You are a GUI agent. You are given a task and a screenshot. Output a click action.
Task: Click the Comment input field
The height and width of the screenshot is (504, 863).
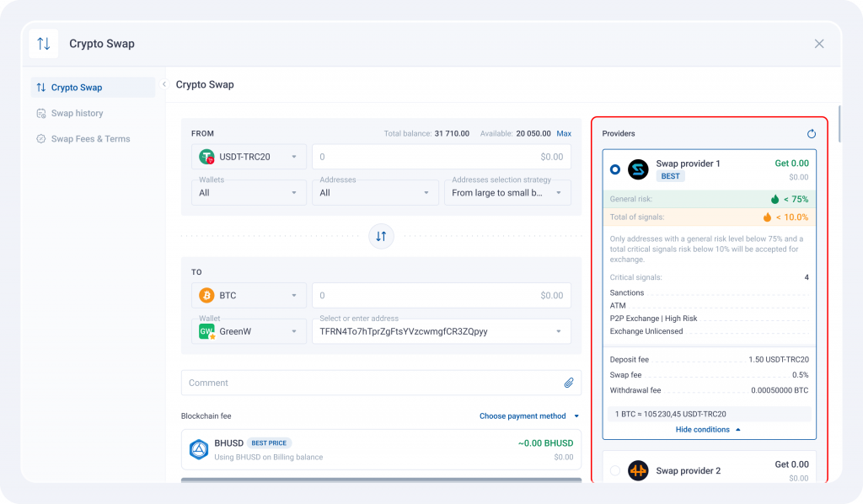tap(371, 383)
